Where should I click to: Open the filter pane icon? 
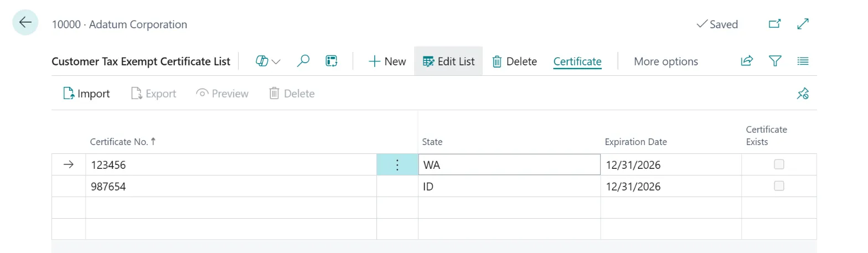pyautogui.click(x=775, y=61)
